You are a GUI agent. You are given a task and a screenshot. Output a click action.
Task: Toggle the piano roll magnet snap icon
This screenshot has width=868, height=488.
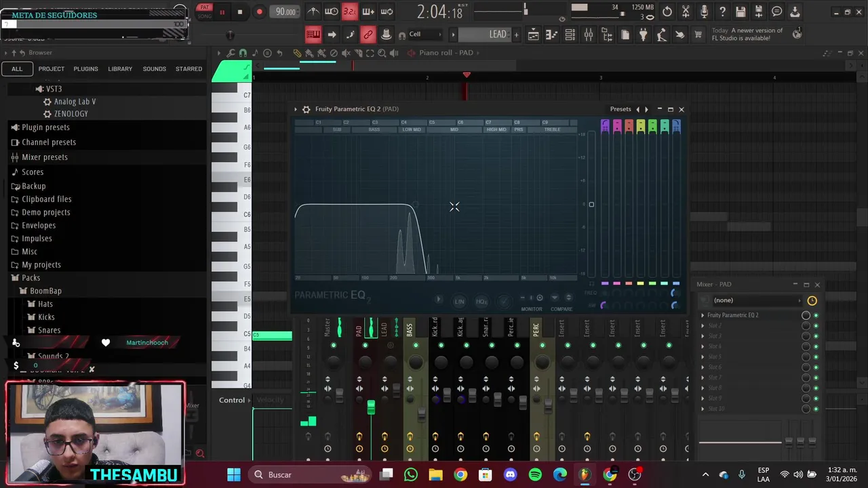tap(243, 53)
